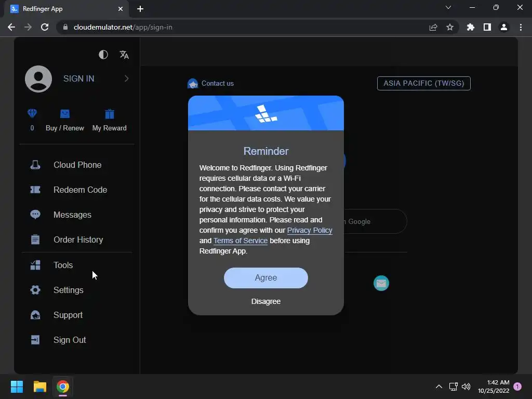Open SIGN IN in the sidebar
The image size is (532, 399).
tap(79, 79)
